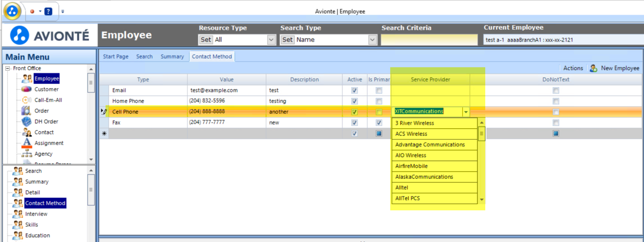Viewport: 644px width, 242px height.
Task: Click the Avionte round application logo button
Action: click(x=12, y=11)
